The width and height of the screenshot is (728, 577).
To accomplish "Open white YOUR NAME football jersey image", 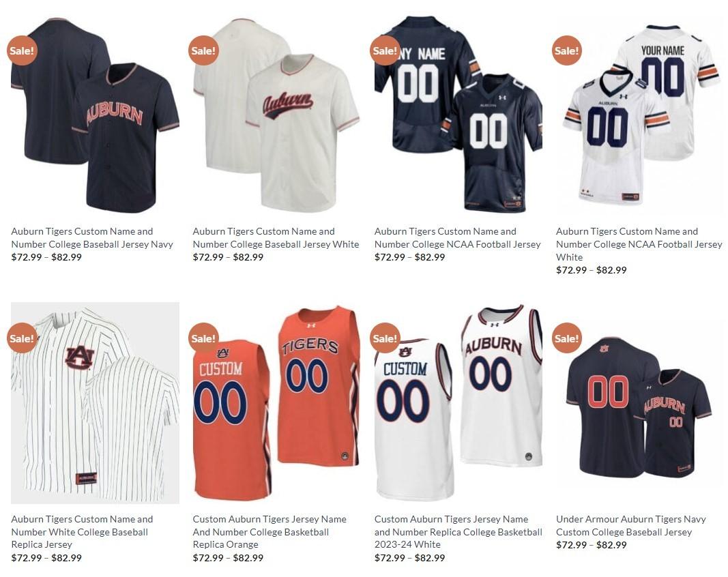I will 640,115.
